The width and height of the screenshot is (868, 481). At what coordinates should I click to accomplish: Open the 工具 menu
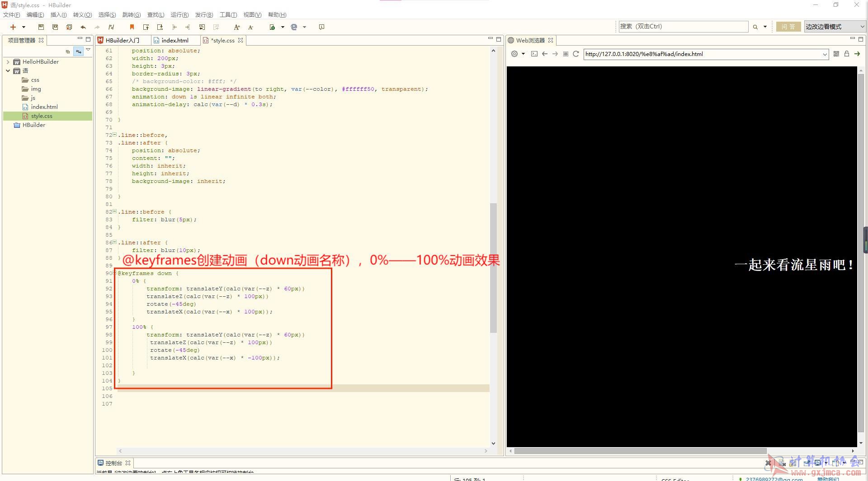click(228, 14)
